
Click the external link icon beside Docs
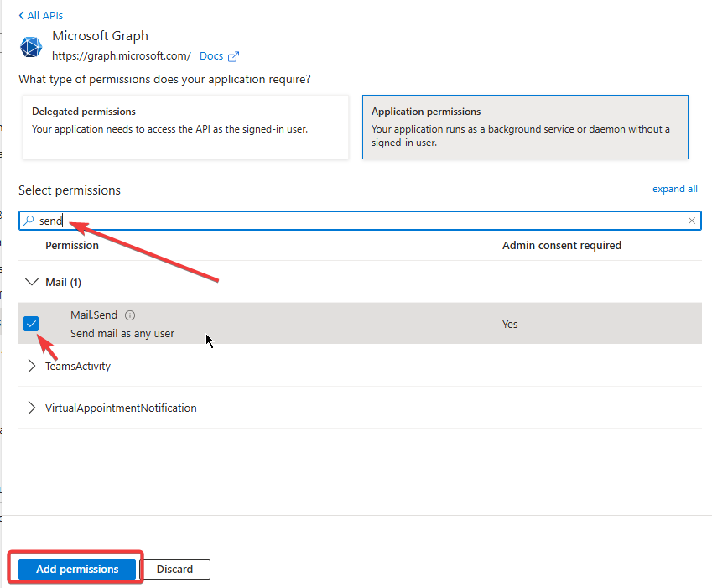coord(234,56)
